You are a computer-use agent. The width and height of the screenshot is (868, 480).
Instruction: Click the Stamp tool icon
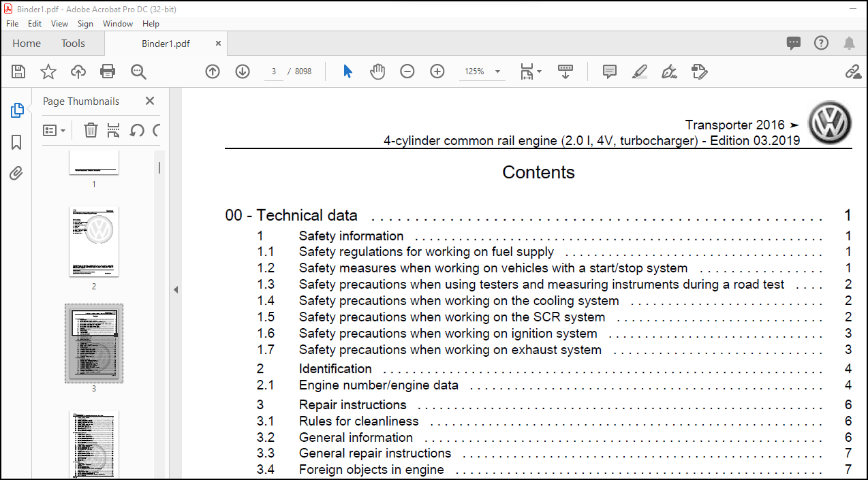click(699, 71)
